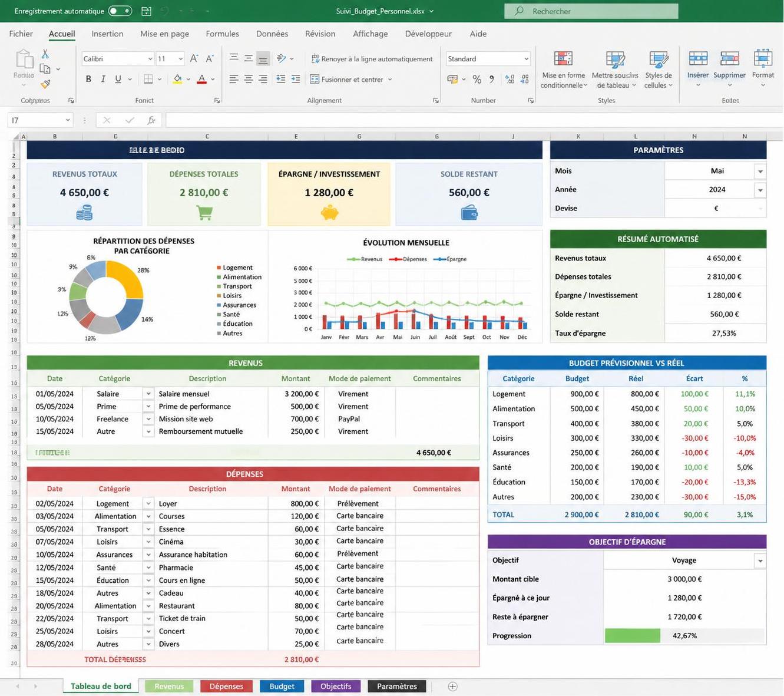784x696 pixels.
Task: Click the text orientation icon
Action: (x=282, y=58)
